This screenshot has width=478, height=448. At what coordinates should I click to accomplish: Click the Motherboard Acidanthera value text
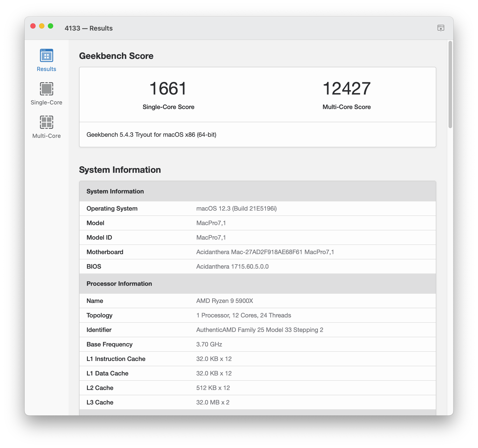[265, 252]
